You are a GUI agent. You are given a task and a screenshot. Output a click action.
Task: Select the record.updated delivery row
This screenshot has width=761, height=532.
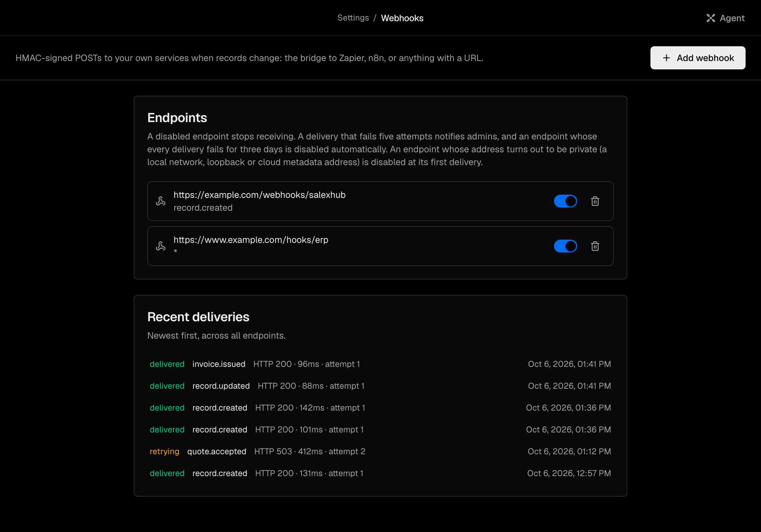pyautogui.click(x=380, y=386)
